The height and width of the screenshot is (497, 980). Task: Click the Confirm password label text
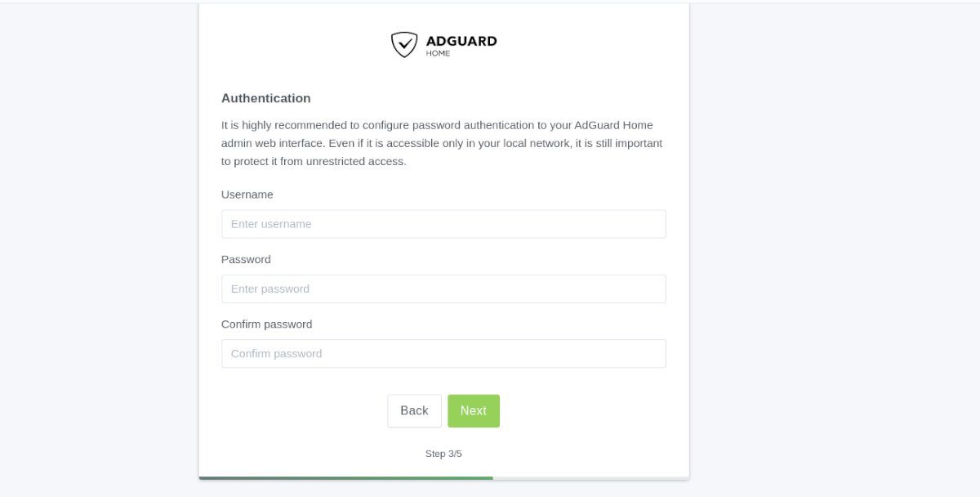click(266, 324)
